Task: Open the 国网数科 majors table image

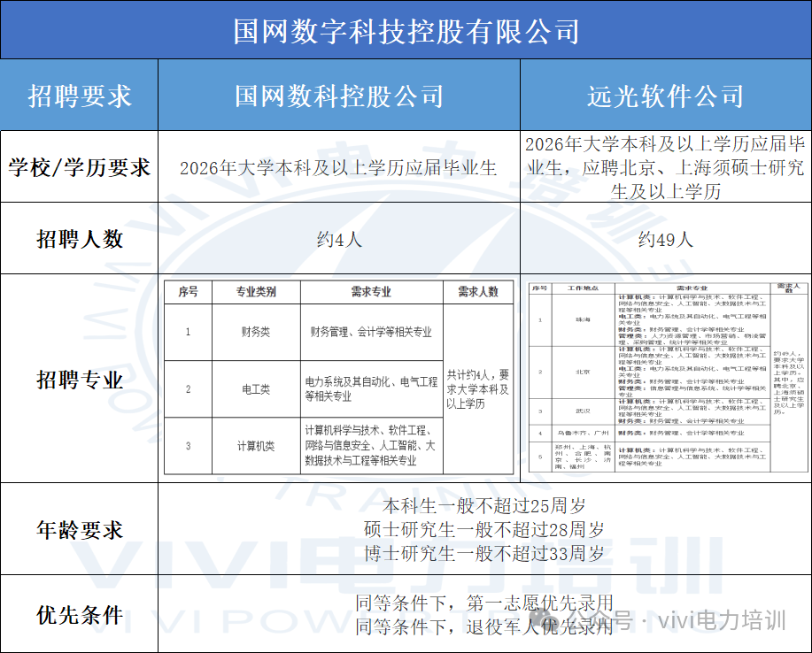Action: point(338,378)
